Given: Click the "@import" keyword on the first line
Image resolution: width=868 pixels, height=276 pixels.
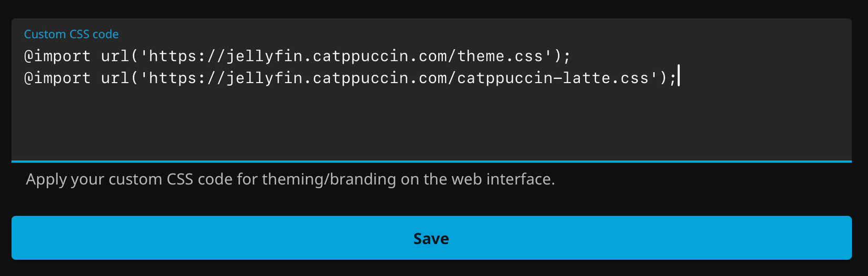Looking at the screenshot, I should 57,56.
